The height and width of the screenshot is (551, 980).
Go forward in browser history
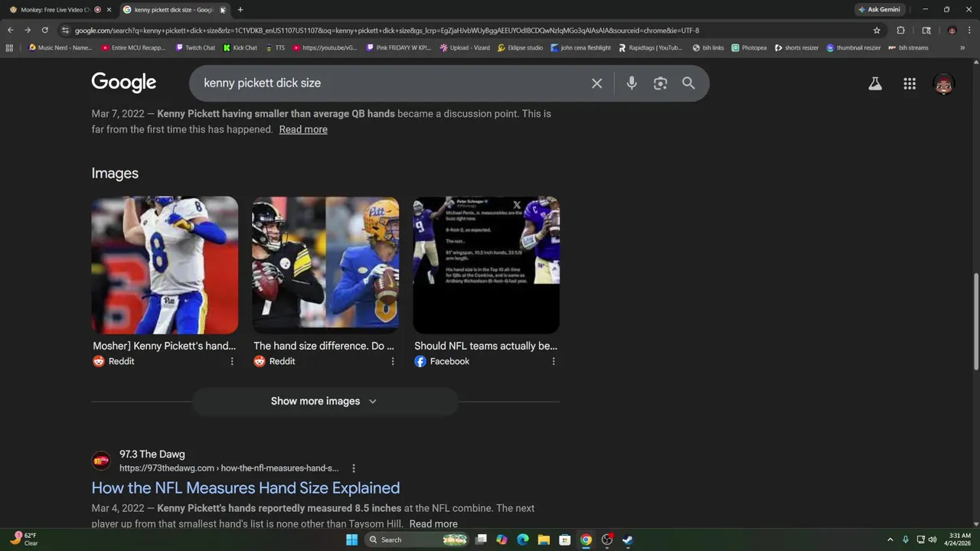(x=28, y=31)
